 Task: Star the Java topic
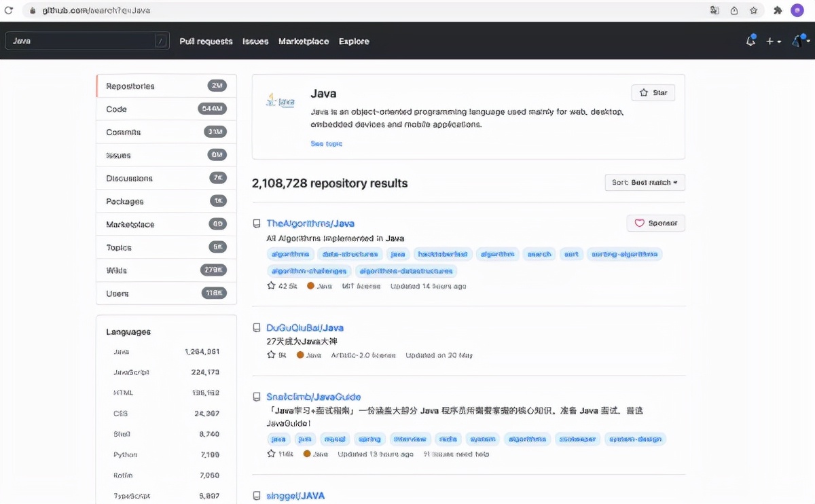(653, 92)
